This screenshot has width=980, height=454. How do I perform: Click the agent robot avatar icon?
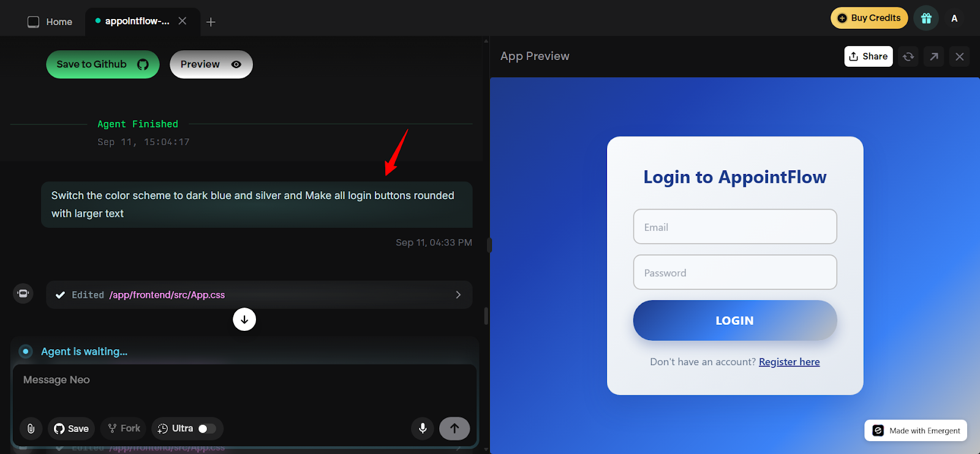click(23, 293)
